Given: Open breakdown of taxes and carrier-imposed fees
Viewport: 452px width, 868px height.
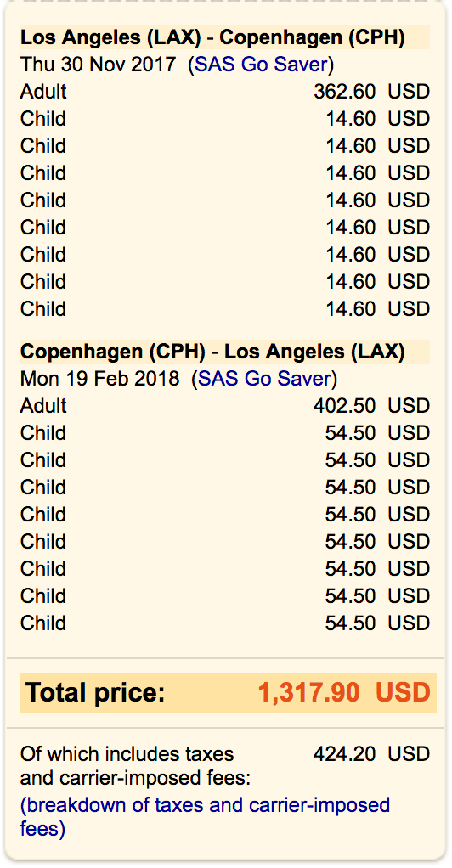Looking at the screenshot, I should pos(205,817).
